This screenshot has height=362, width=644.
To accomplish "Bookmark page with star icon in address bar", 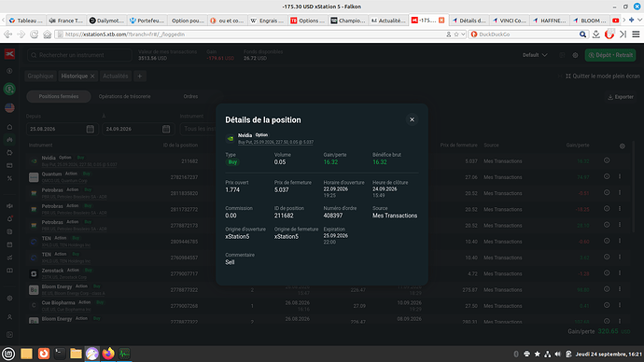I will [x=456, y=35].
